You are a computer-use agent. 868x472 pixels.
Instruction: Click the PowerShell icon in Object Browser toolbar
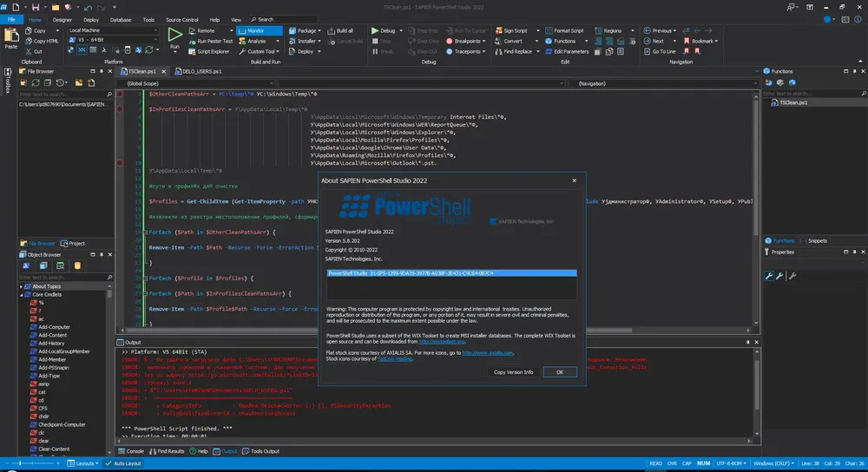[x=26, y=265]
